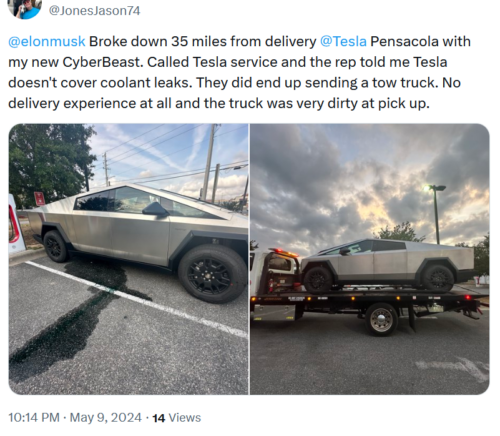Click the Supercharger stall in the left photo
Viewport: 500px width, 436px height.
(16, 224)
